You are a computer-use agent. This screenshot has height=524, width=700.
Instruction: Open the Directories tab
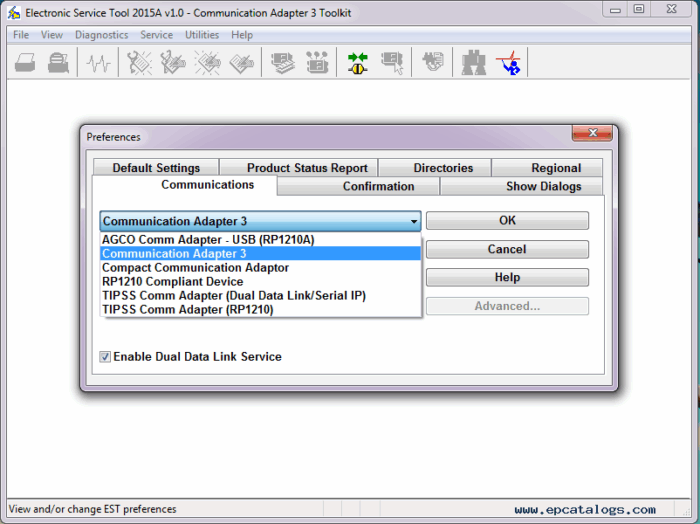[x=435, y=168]
